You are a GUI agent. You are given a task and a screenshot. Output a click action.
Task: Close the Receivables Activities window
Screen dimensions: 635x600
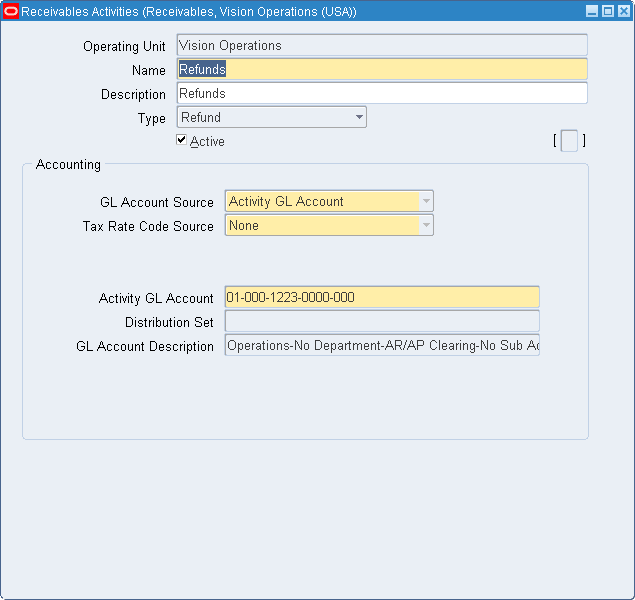click(x=624, y=11)
